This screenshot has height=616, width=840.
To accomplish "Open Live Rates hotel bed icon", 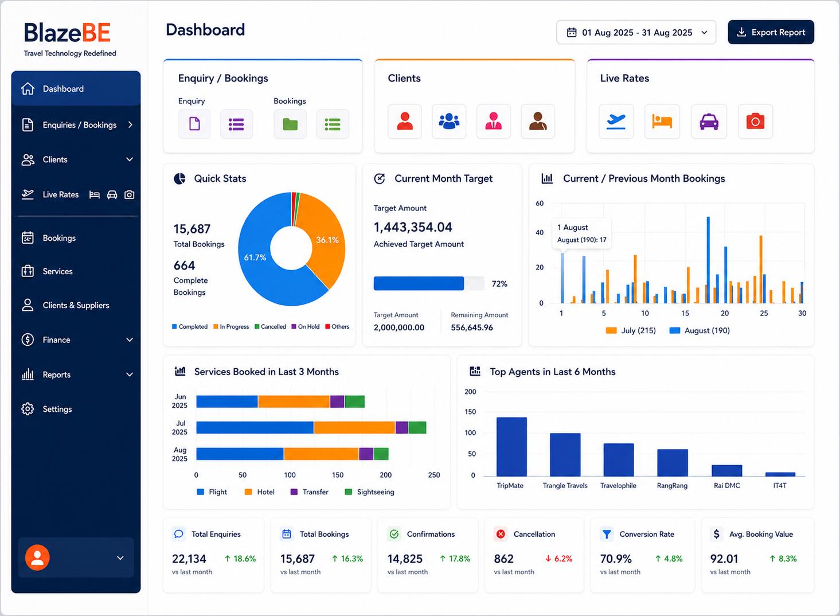I will (662, 121).
